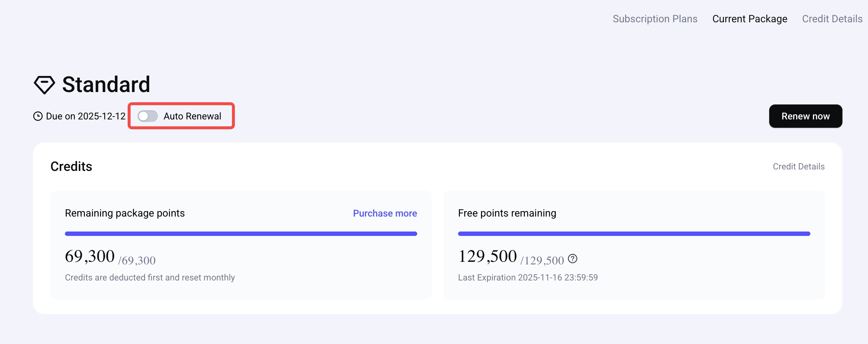Click the free points remaining progress bar
Image resolution: width=868 pixels, height=344 pixels.
[x=634, y=234]
